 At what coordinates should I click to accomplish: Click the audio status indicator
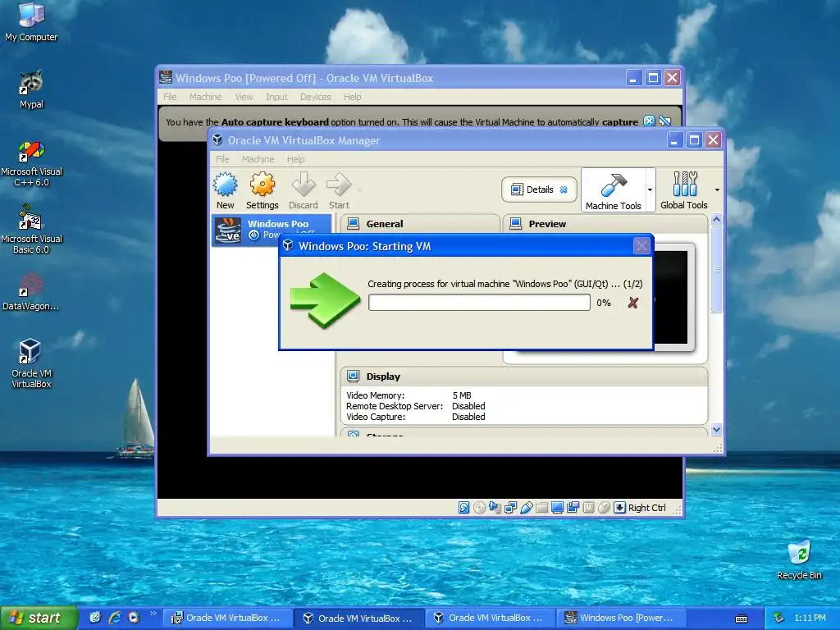point(495,507)
